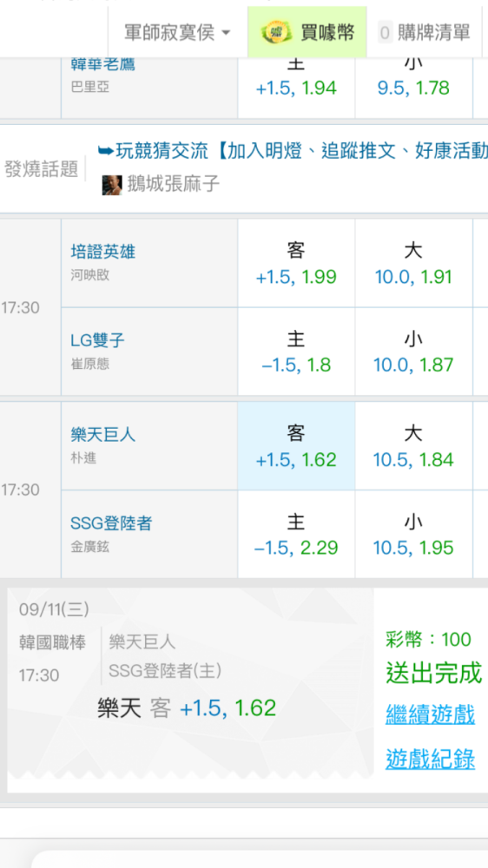Open the 購牌清單 cart list
488x868 pixels.
point(425,33)
